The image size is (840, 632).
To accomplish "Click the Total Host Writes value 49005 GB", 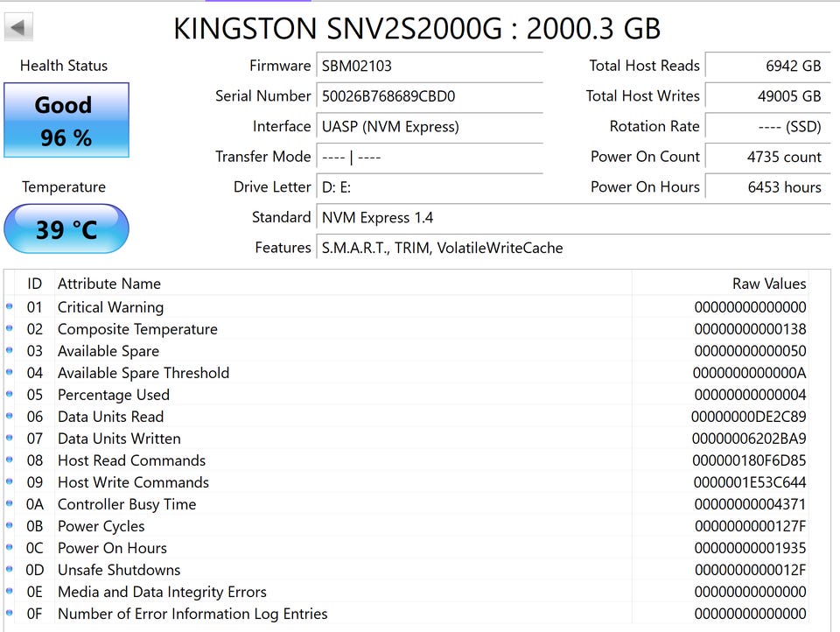I will 767,96.
